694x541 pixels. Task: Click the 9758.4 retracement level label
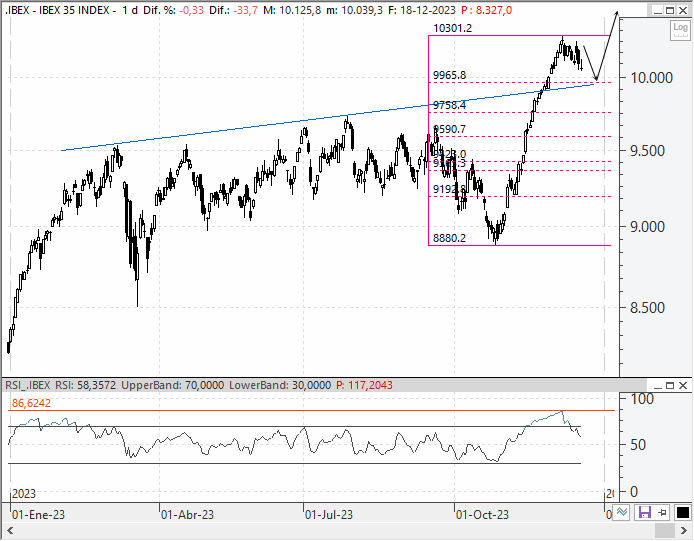pos(449,105)
